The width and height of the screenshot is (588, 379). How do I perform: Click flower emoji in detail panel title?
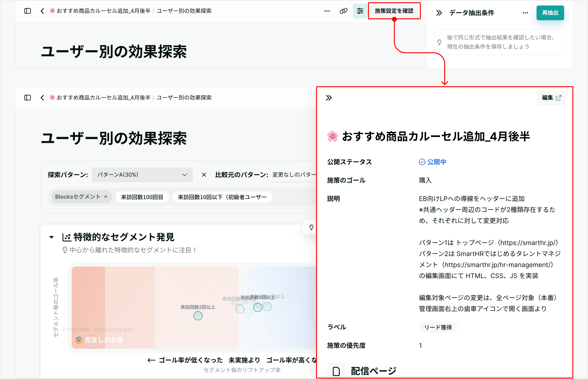coord(333,136)
